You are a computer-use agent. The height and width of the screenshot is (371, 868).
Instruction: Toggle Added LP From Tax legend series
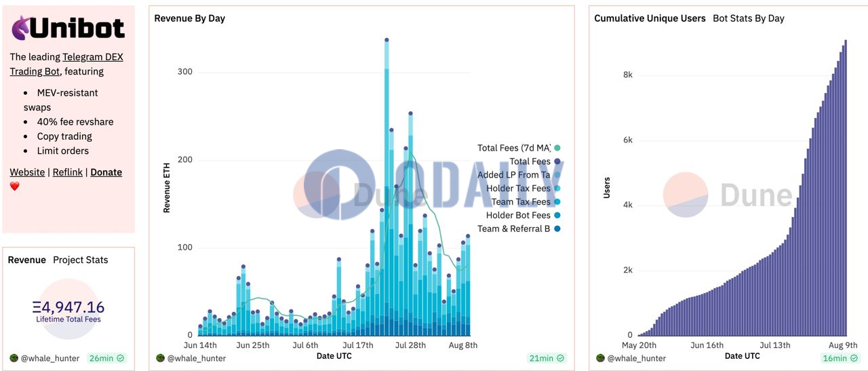(x=519, y=175)
